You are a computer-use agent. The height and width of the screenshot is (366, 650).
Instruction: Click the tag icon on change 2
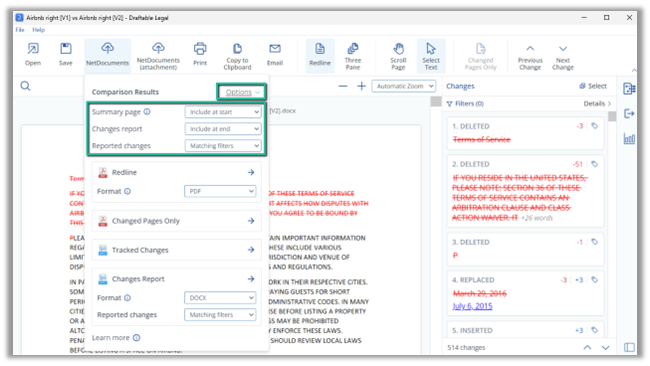coord(594,164)
